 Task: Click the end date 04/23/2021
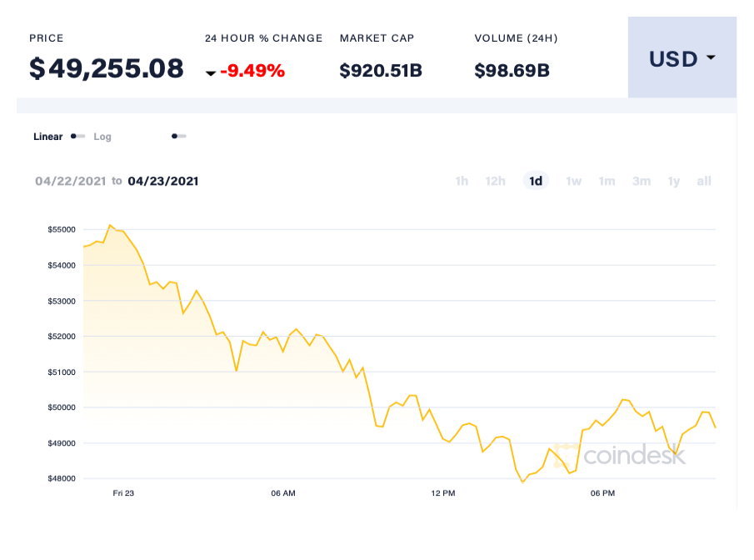coord(164,181)
